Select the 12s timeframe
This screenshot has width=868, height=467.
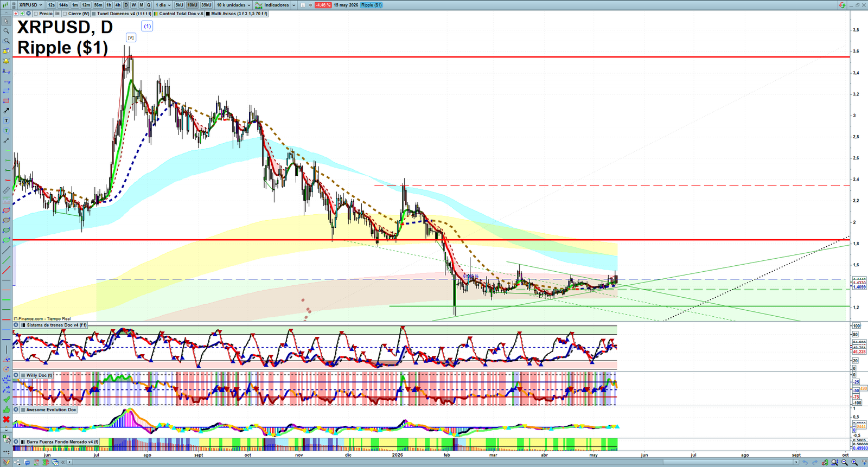click(51, 5)
